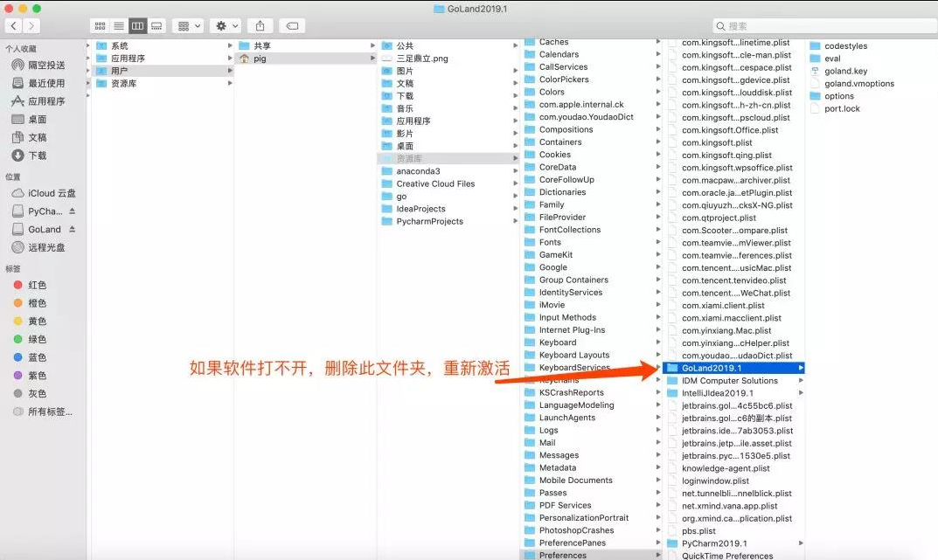The image size is (938, 560).
Task: Go forward with the right chevron button
Action: [31, 25]
